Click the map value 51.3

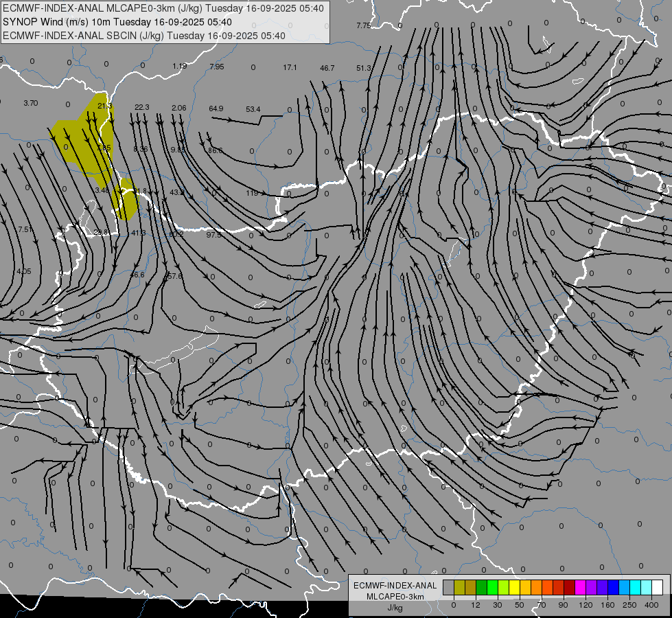point(363,68)
